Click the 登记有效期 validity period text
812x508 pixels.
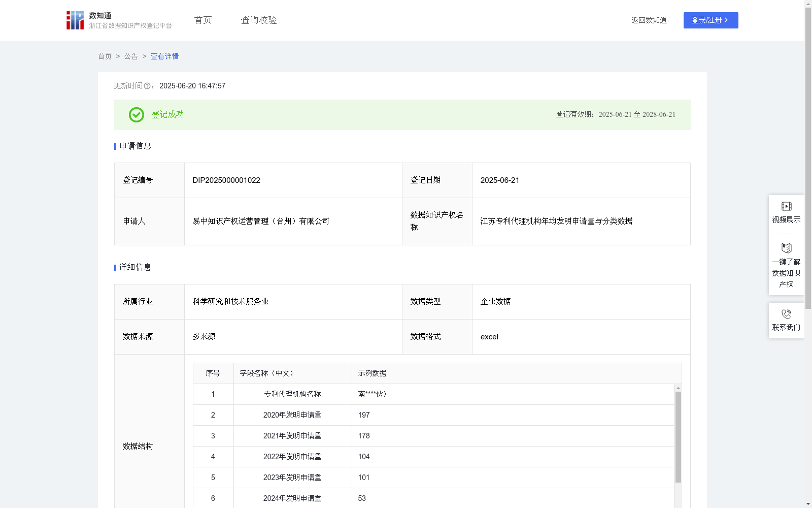click(616, 115)
